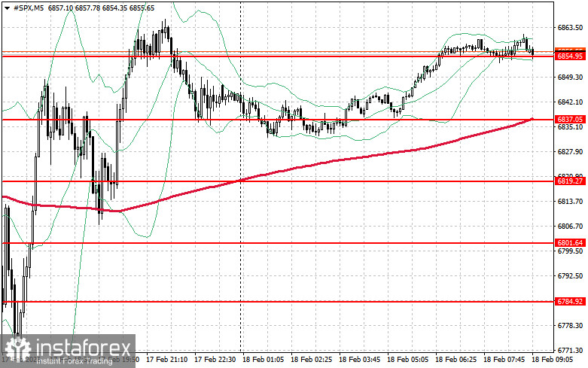Click the 6837.05 red level price tag
The height and width of the screenshot is (368, 588).
570,120
